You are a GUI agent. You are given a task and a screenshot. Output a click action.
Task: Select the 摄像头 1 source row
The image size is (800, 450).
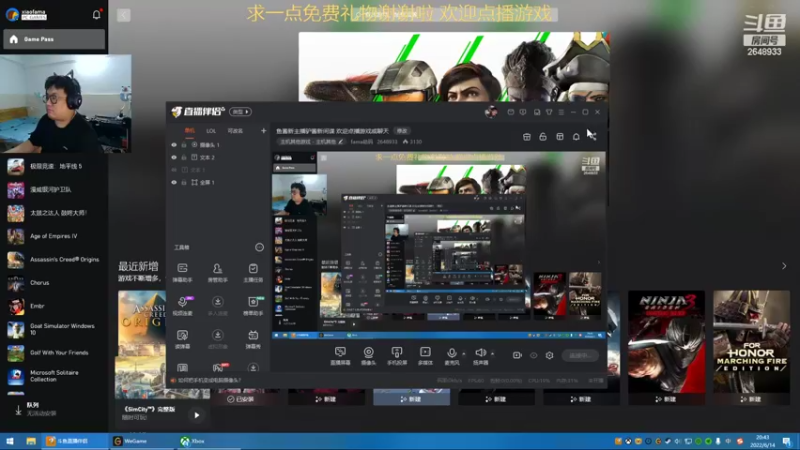(218, 145)
